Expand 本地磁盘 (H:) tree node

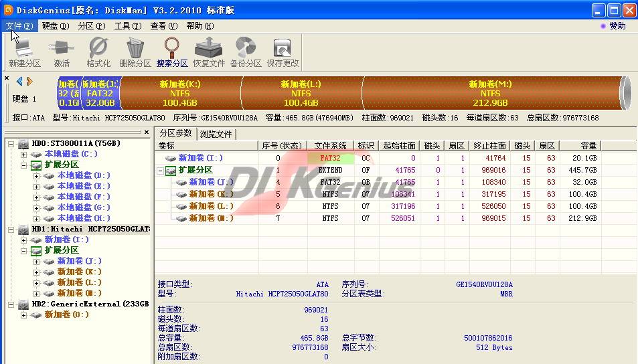point(37,219)
